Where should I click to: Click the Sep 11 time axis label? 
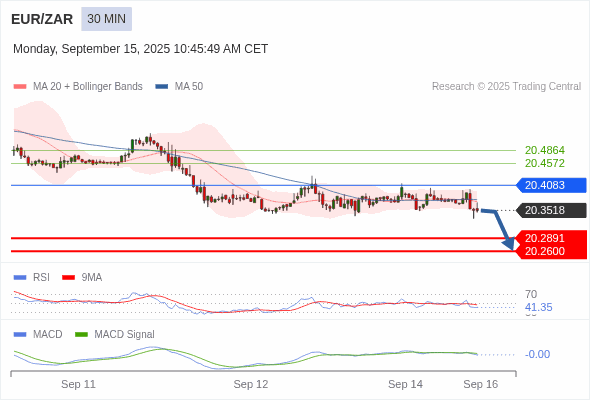78,384
